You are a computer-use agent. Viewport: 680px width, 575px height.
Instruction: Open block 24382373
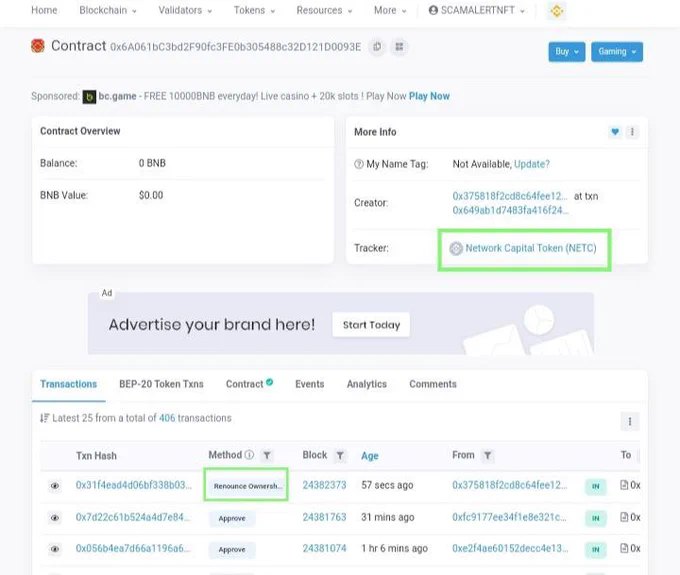click(x=324, y=485)
